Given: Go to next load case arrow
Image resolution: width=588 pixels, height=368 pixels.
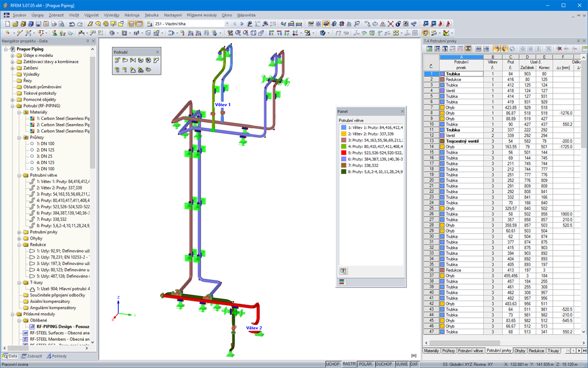Looking at the screenshot, I should (242, 24).
